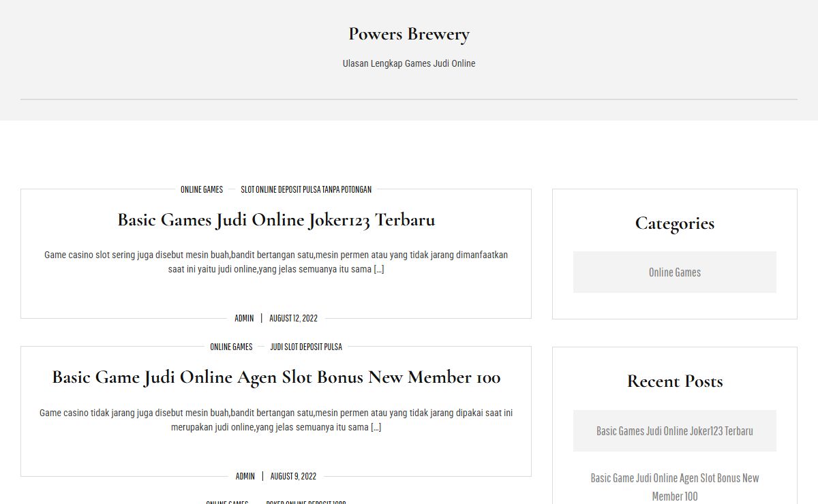Open the Judi Slot Deposit Pulsa tag
The image size is (818, 504).
coord(306,347)
